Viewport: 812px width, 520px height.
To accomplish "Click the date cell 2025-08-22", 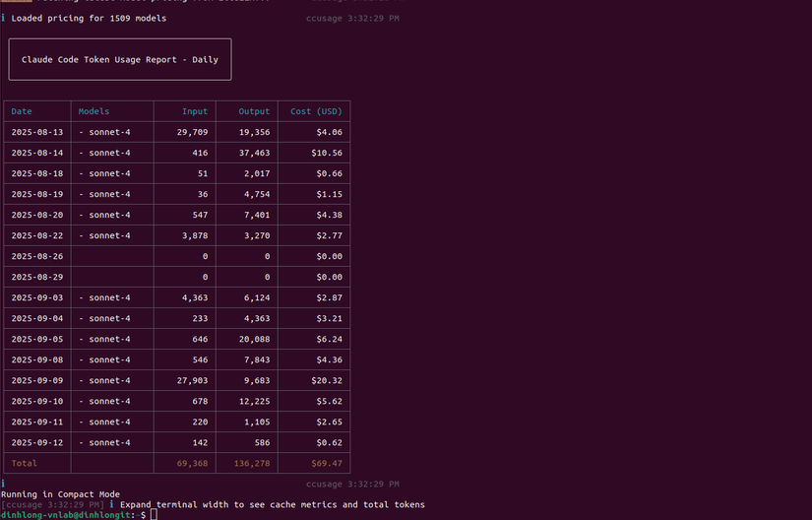I will [37, 235].
